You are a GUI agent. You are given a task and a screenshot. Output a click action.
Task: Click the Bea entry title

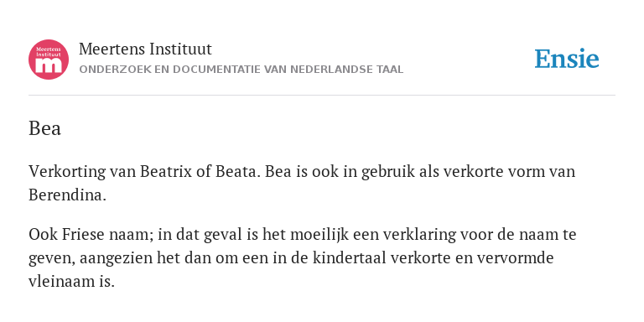[44, 128]
